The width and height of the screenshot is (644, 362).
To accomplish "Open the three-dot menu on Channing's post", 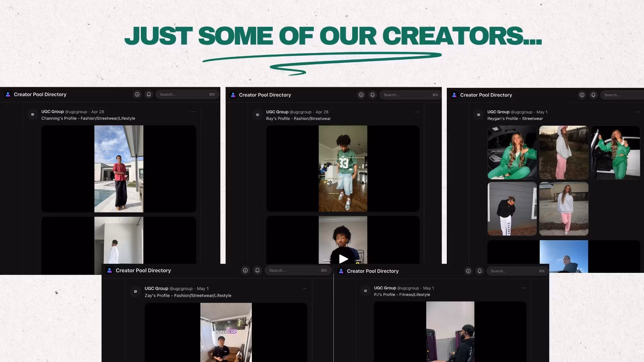I will [x=194, y=112].
